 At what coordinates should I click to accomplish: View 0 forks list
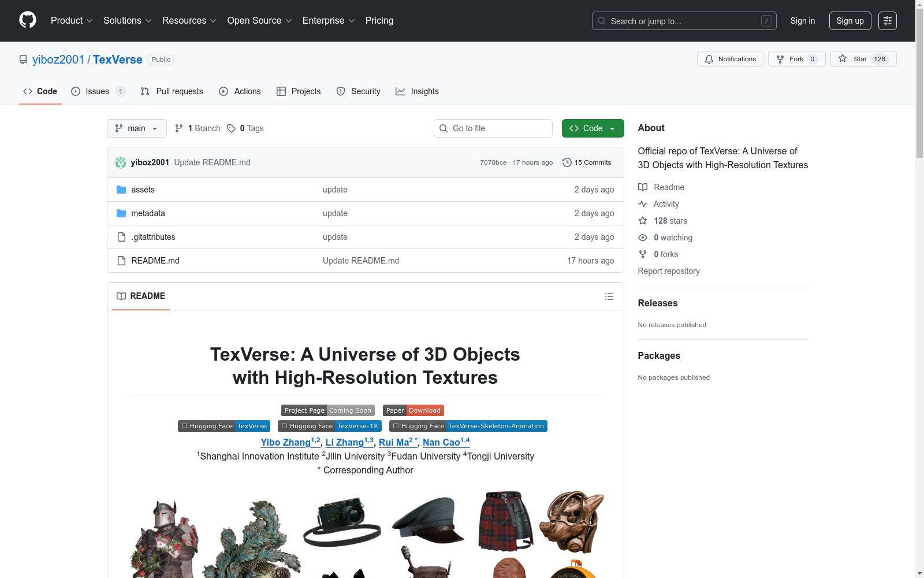[658, 254]
